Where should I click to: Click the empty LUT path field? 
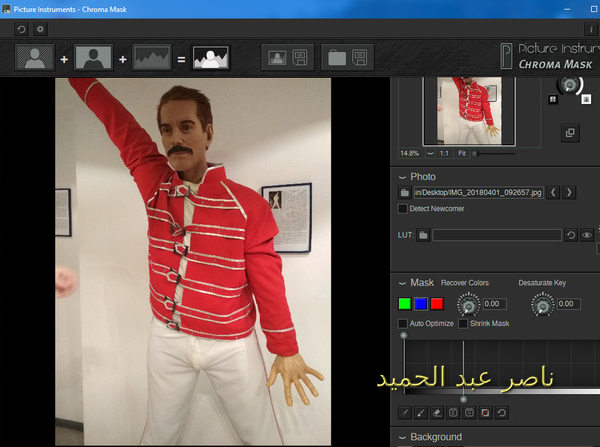point(497,235)
